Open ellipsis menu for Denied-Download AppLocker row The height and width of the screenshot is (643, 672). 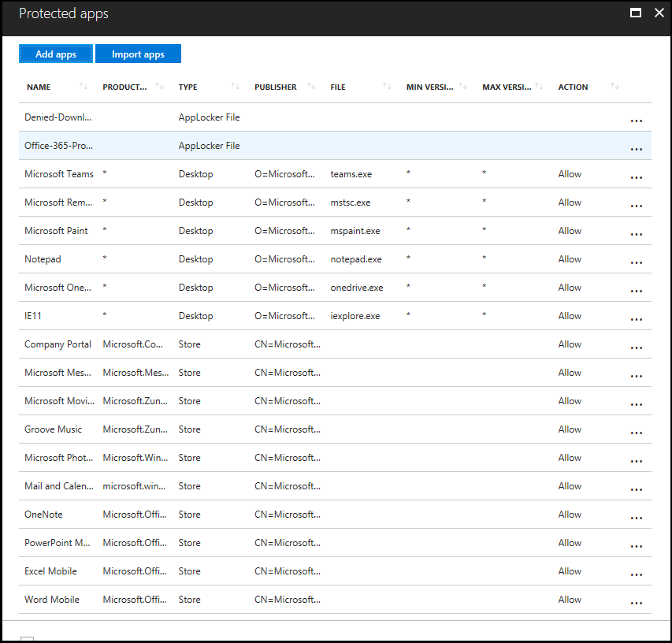(x=637, y=121)
